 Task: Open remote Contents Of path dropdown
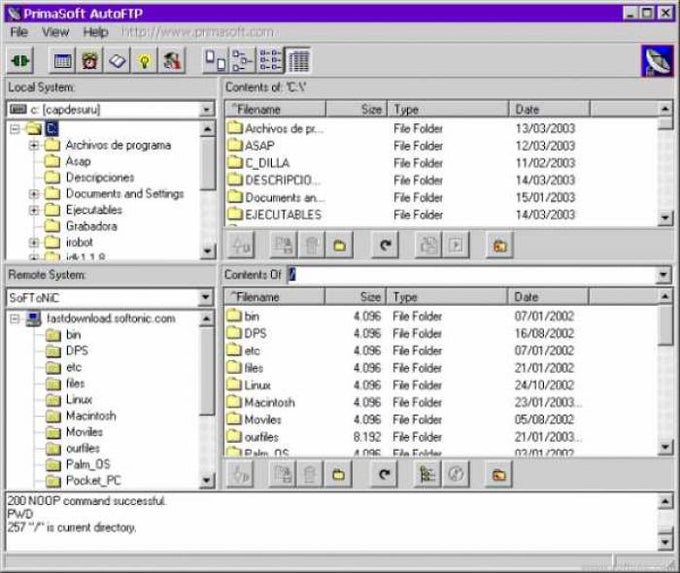coord(663,275)
